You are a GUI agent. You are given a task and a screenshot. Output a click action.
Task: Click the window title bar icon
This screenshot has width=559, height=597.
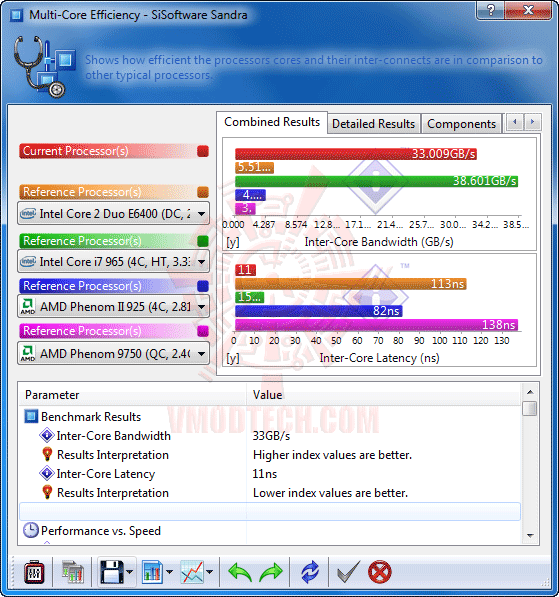16,15
